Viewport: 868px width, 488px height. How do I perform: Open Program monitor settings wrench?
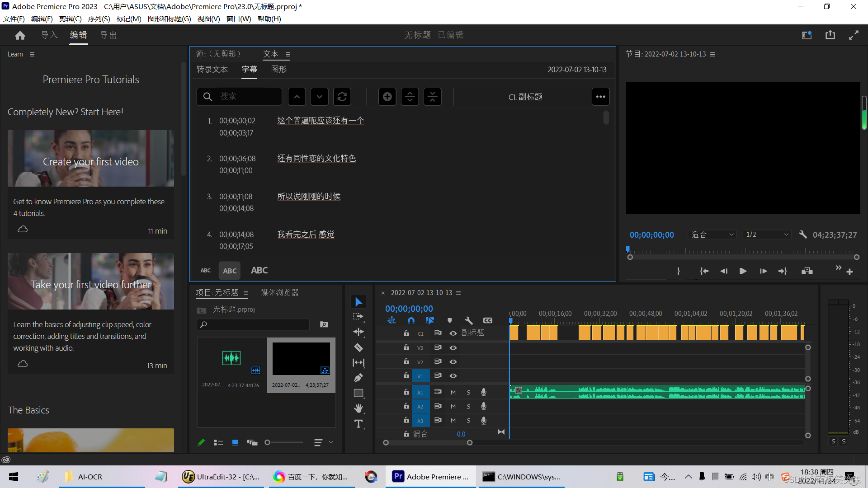803,235
